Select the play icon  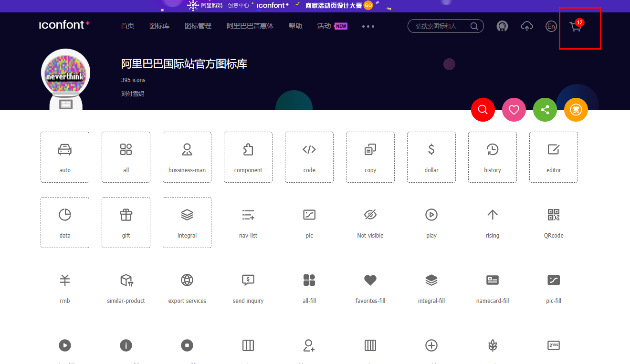tap(431, 215)
